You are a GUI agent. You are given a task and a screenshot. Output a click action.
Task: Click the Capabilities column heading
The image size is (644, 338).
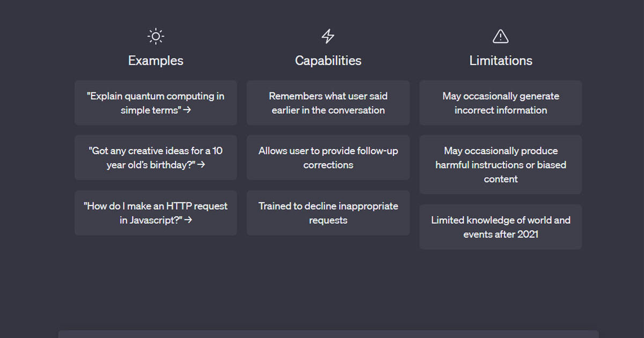[328, 61]
